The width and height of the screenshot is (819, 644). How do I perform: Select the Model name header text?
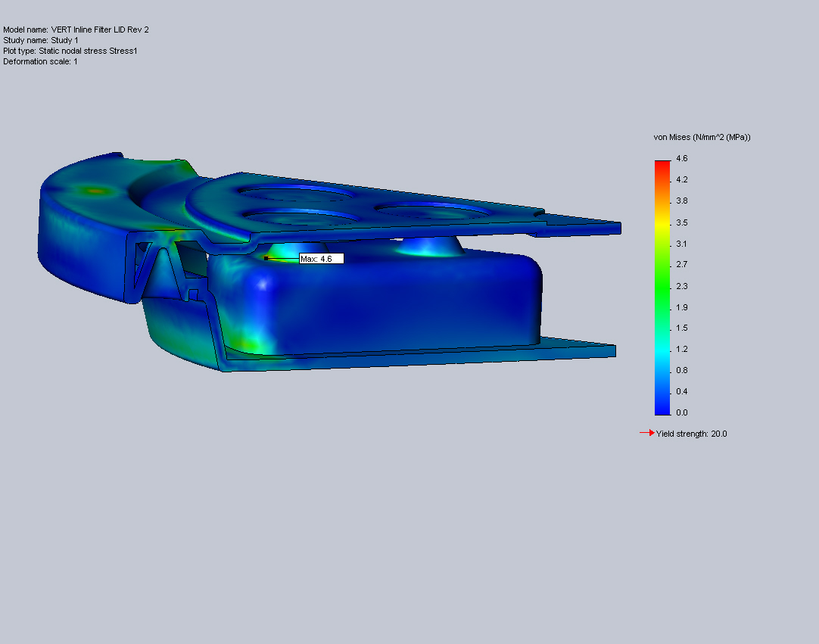76,30
